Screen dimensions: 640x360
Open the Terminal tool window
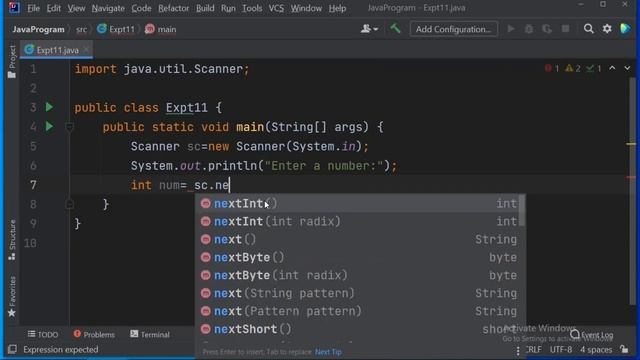click(150, 334)
